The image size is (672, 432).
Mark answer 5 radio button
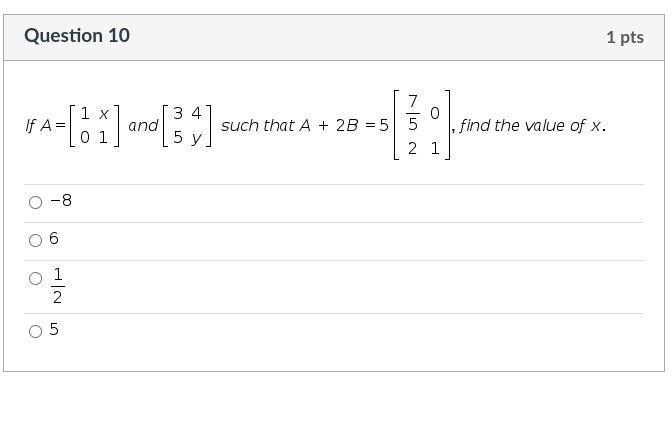[x=36, y=331]
